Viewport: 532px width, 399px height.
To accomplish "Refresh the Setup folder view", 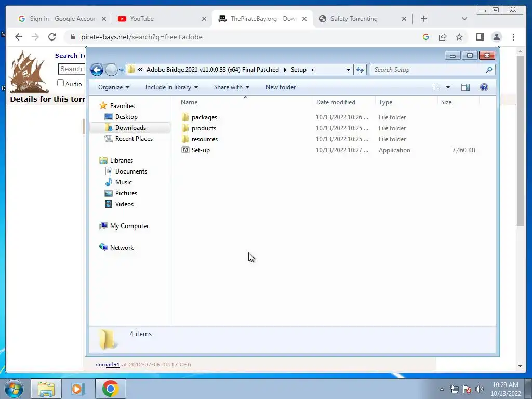I will point(360,70).
